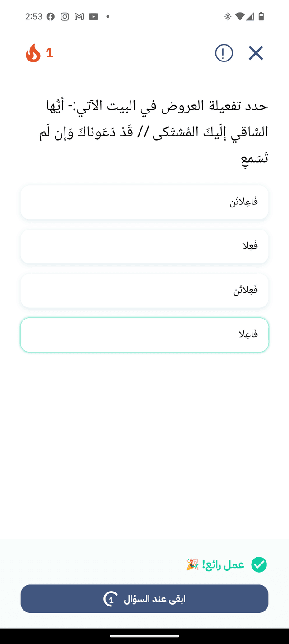289x644 pixels.
Task: Tap the Instagram notification icon
Action: 64,16
